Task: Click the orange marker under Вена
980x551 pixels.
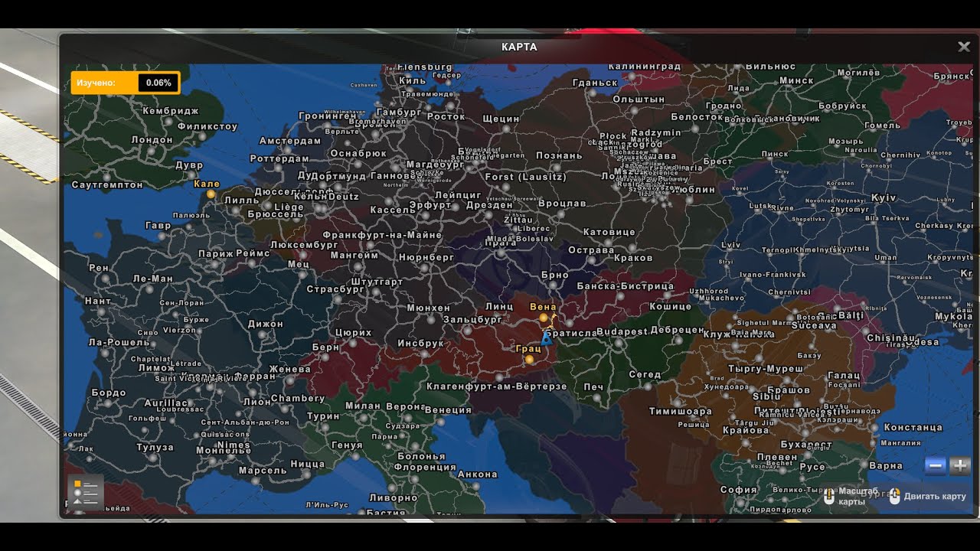Action: (543, 317)
